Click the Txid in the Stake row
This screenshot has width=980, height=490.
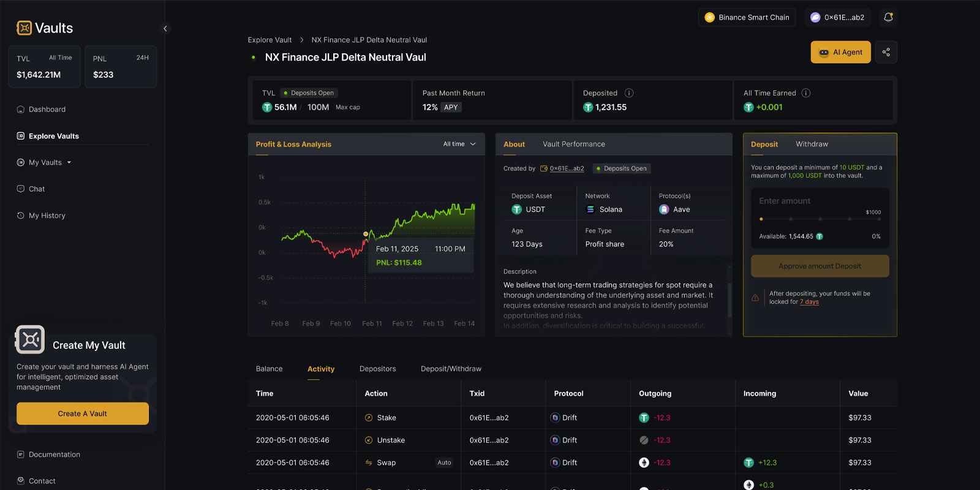click(489, 418)
